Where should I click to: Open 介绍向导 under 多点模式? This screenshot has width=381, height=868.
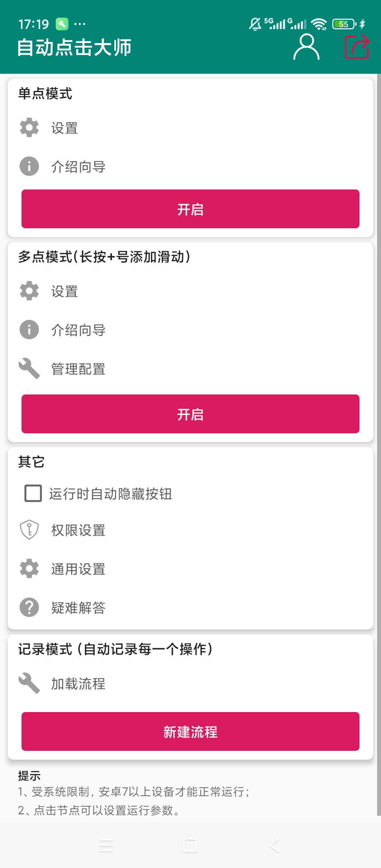(x=190, y=330)
